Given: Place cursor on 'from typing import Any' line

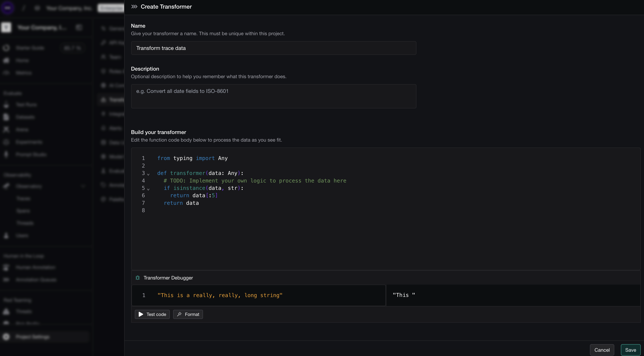Looking at the screenshot, I should pos(192,158).
